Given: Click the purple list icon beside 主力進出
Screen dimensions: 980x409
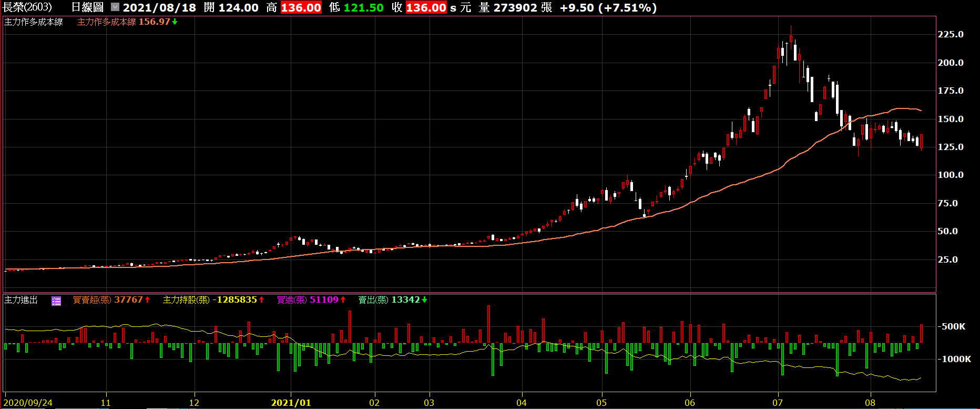Looking at the screenshot, I should [x=56, y=301].
